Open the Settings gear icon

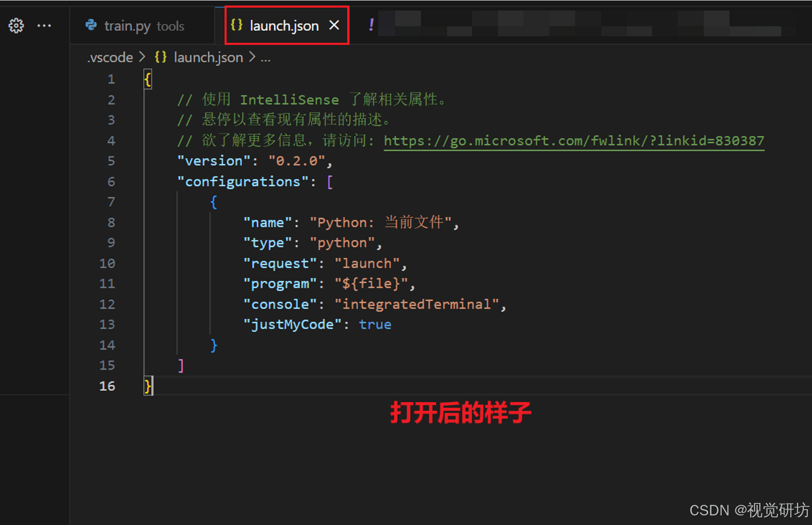pyautogui.click(x=16, y=26)
